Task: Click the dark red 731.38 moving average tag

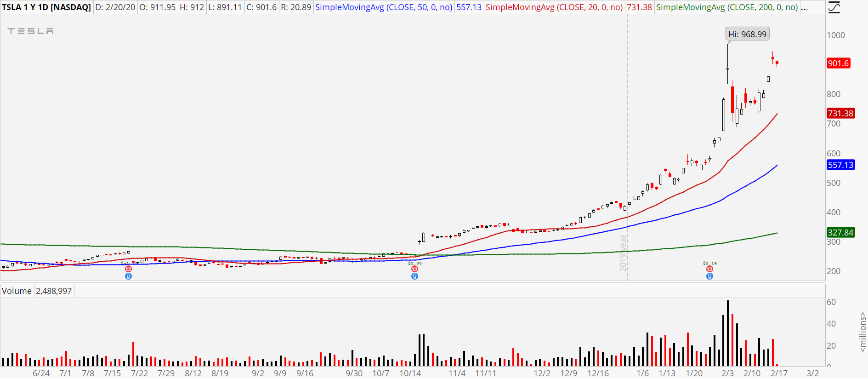Action: [x=840, y=113]
